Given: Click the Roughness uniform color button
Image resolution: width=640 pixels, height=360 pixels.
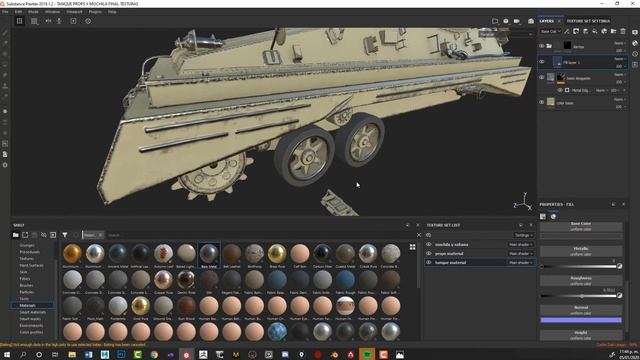Looking at the screenshot, I should 581,280.
